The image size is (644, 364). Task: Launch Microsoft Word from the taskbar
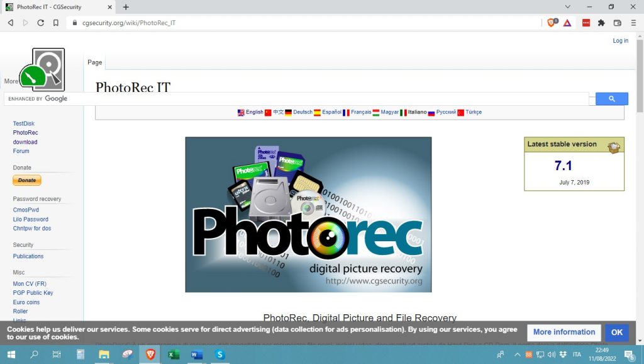pyautogui.click(x=196, y=355)
